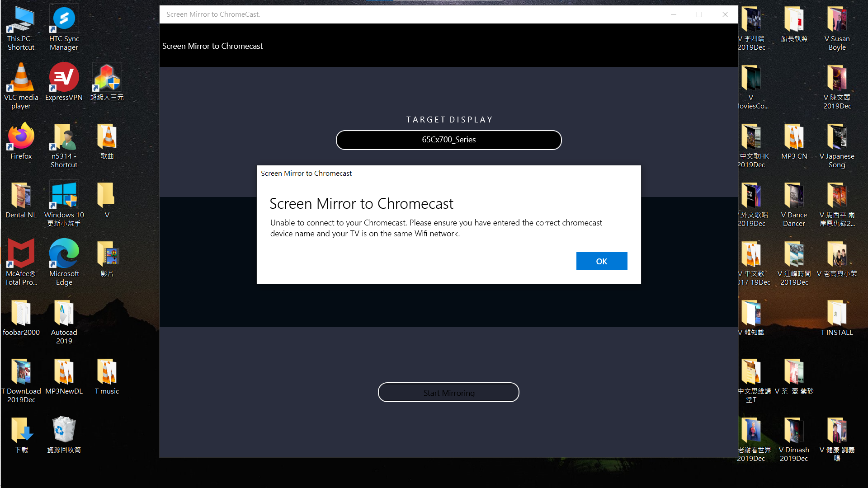This screenshot has width=868, height=488.
Task: Select V Dance Dancer folder
Action: [x=794, y=204]
